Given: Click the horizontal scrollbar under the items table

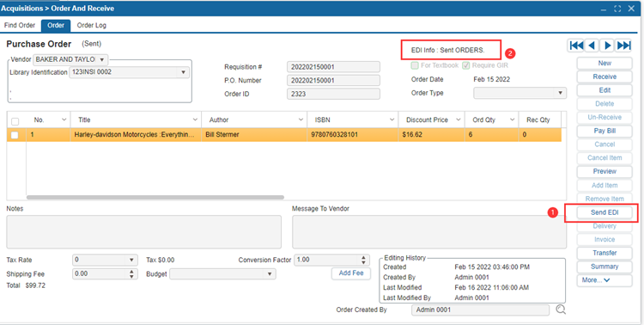Looking at the screenshot, I should click(155, 198).
